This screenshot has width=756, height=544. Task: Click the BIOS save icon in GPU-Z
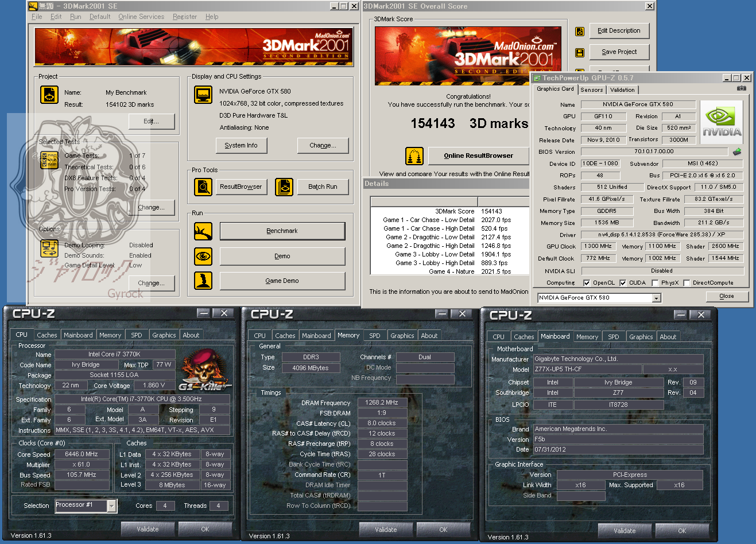click(x=737, y=151)
